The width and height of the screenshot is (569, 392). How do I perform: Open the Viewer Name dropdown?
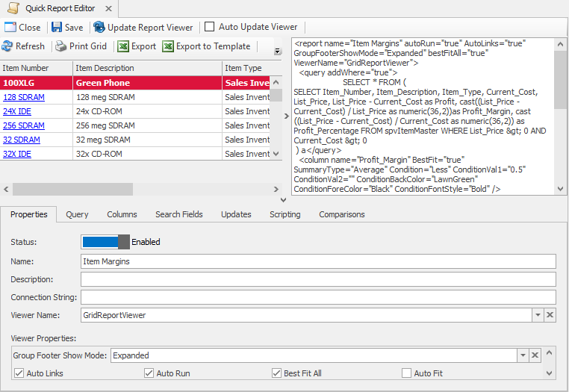click(537, 316)
